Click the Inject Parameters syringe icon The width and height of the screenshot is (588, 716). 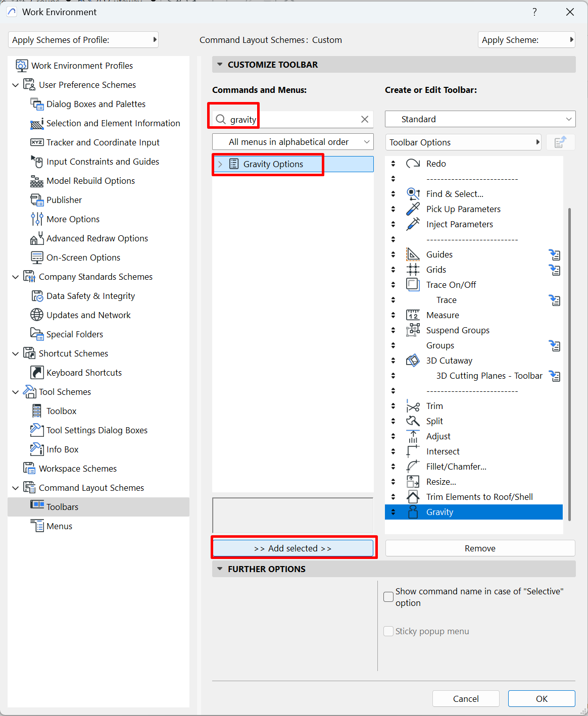[x=413, y=224]
